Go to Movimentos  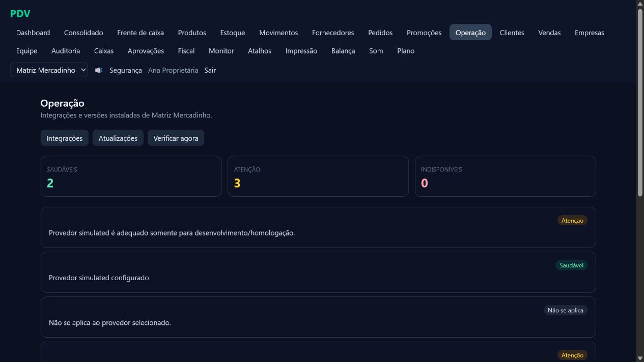(x=278, y=33)
